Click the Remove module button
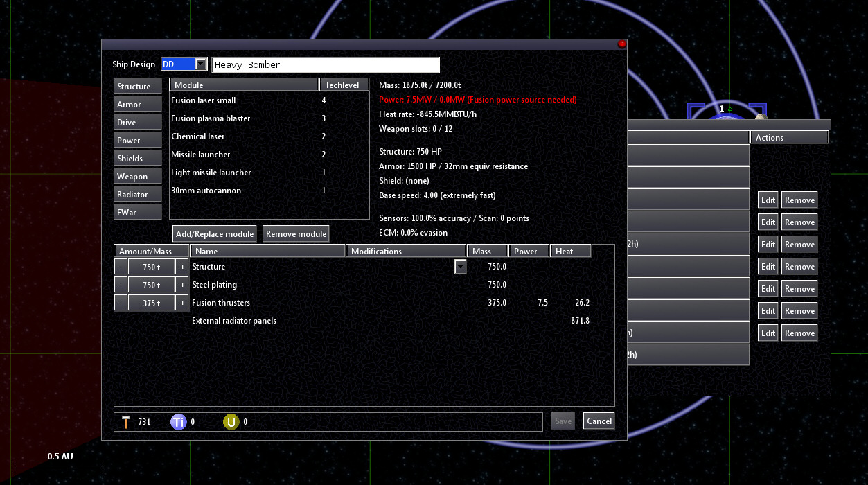 click(296, 234)
